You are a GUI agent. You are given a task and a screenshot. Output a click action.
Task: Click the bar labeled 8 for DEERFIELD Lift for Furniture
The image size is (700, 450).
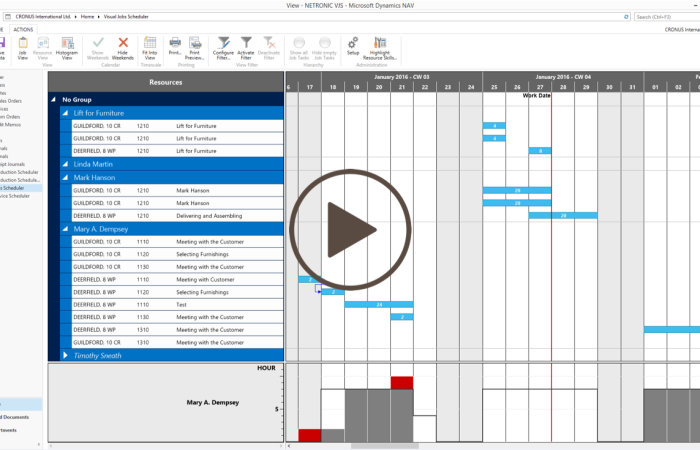tap(540, 151)
